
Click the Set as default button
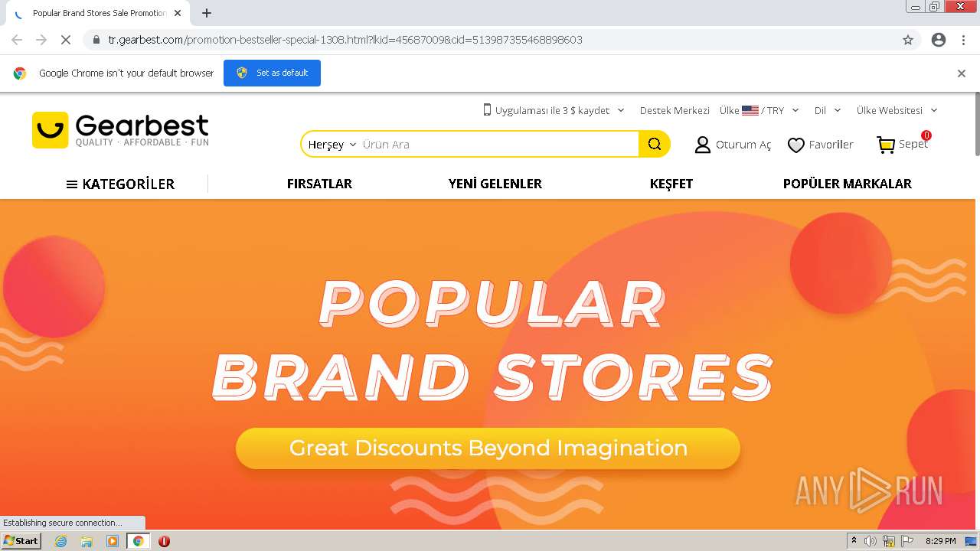click(x=272, y=73)
